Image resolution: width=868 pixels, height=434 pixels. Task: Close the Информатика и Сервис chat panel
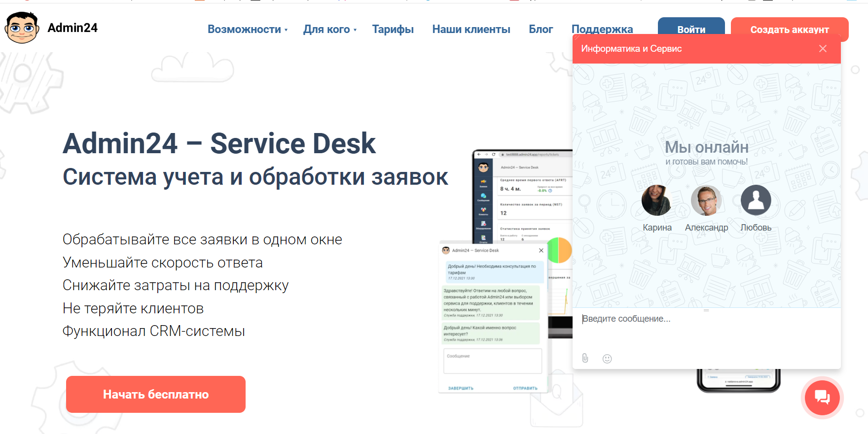pyautogui.click(x=823, y=48)
